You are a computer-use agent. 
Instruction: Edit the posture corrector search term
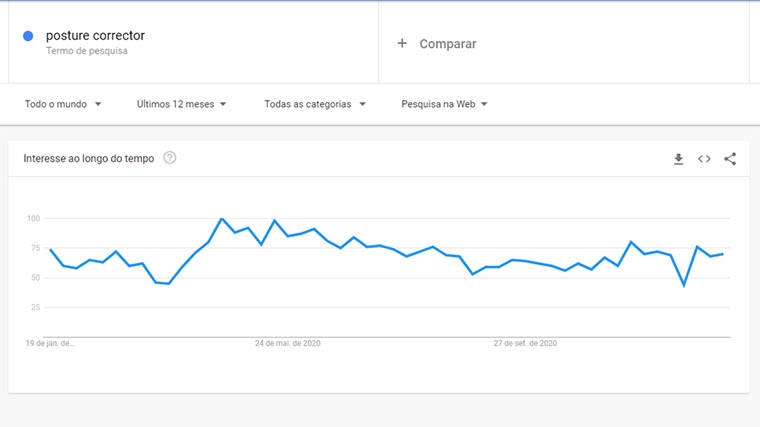point(95,35)
